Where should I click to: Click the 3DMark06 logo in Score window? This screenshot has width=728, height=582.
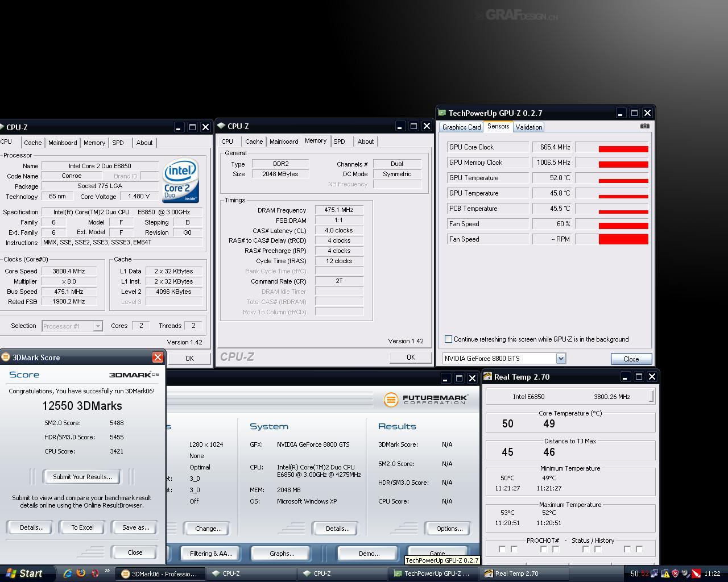click(134, 375)
